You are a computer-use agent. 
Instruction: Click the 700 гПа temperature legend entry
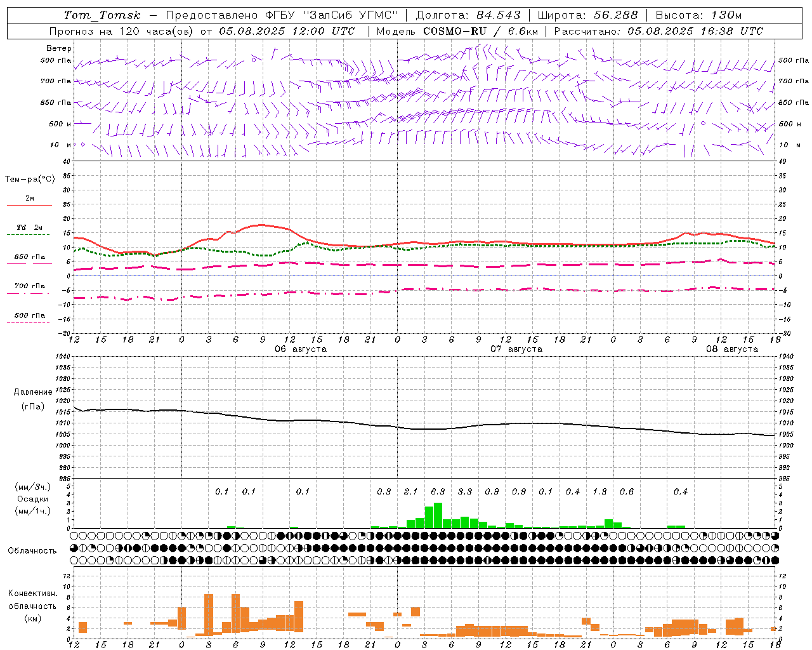(30, 286)
